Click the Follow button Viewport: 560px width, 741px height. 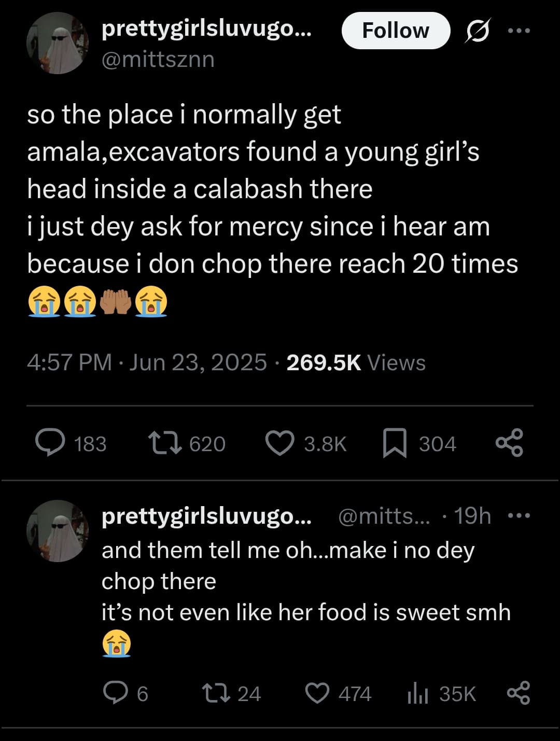point(395,31)
